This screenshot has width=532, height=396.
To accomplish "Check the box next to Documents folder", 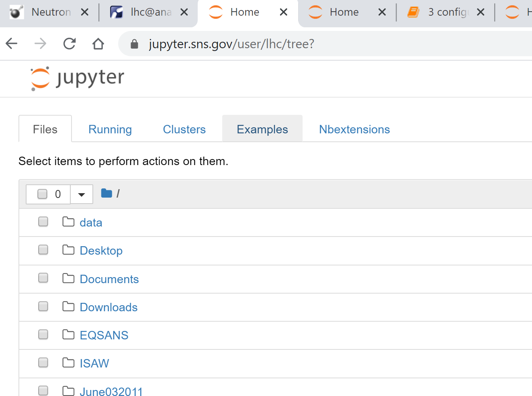I will pos(43,278).
